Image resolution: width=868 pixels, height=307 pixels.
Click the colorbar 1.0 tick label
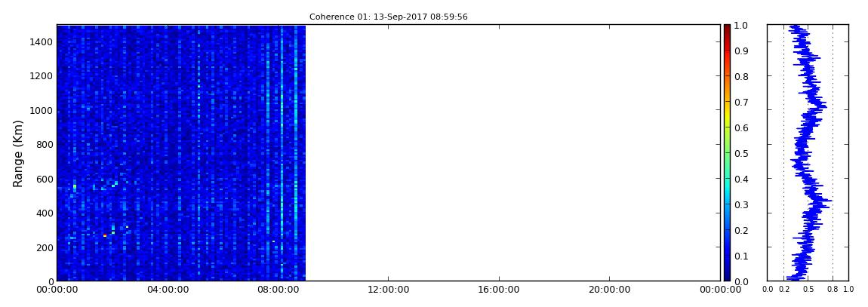(740, 26)
